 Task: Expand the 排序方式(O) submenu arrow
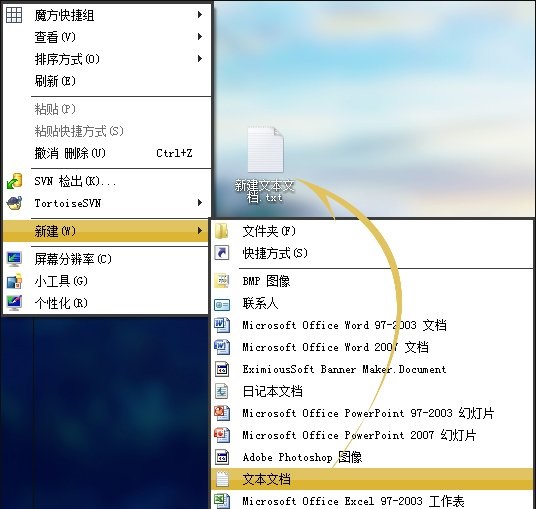[x=200, y=59]
